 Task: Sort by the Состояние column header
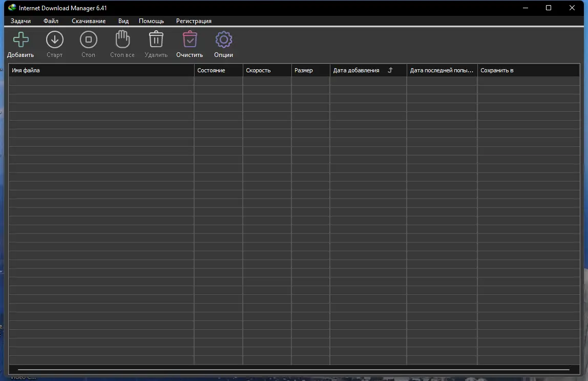pos(218,70)
